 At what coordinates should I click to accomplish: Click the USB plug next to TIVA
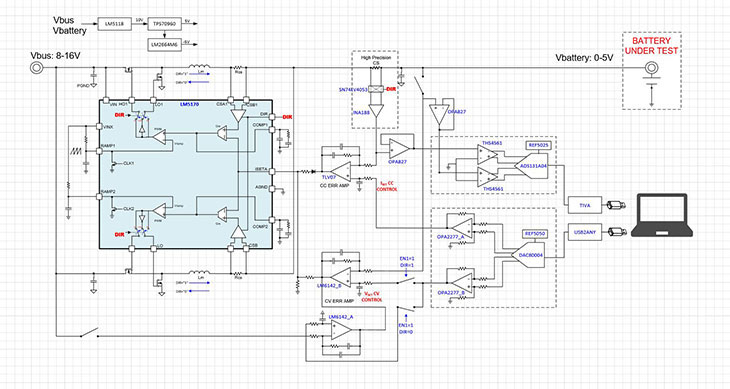[x=615, y=205]
